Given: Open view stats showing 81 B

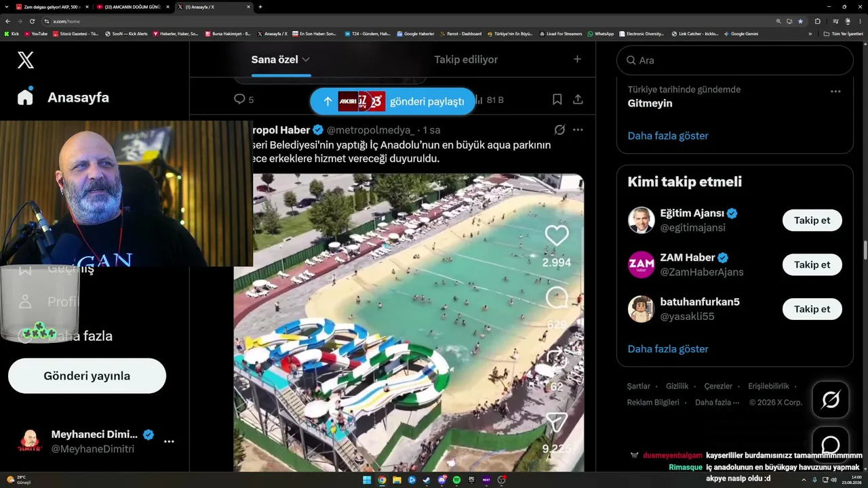Looking at the screenshot, I should tap(490, 100).
